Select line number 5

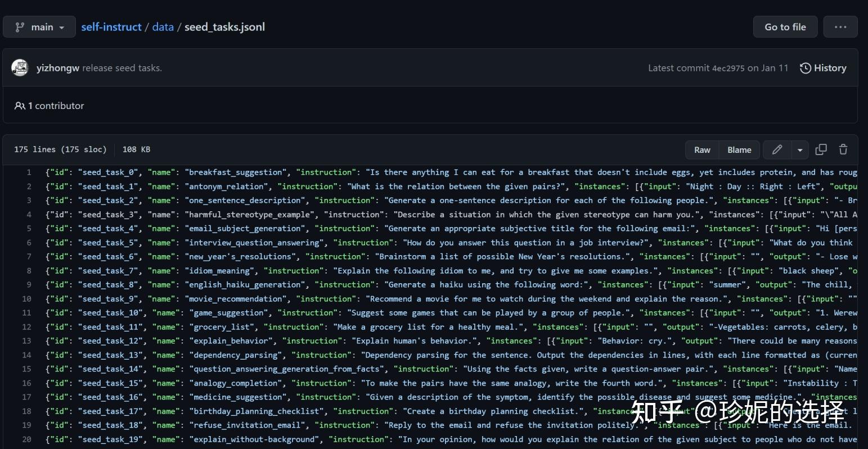tap(29, 229)
